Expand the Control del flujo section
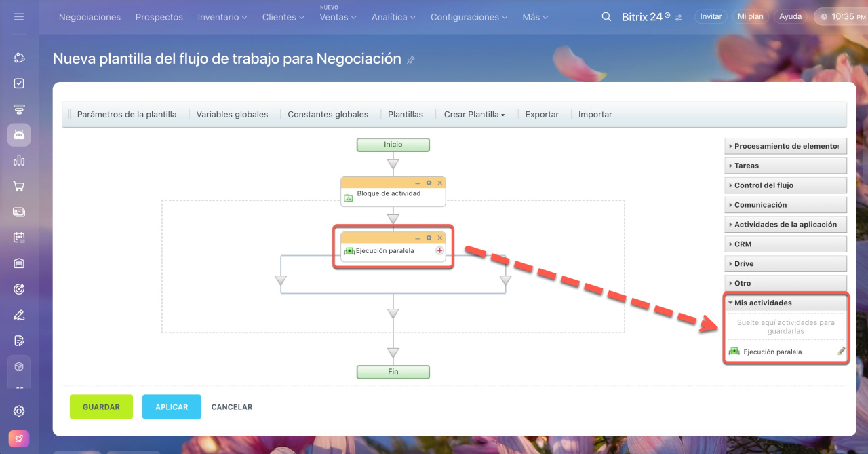The height and width of the screenshot is (454, 868). [786, 185]
